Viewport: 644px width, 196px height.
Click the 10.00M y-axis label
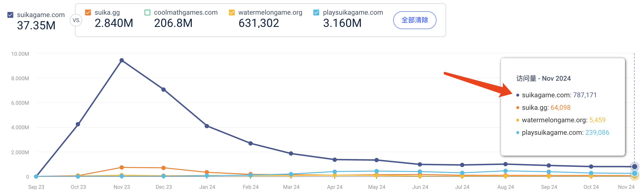[x=20, y=54]
